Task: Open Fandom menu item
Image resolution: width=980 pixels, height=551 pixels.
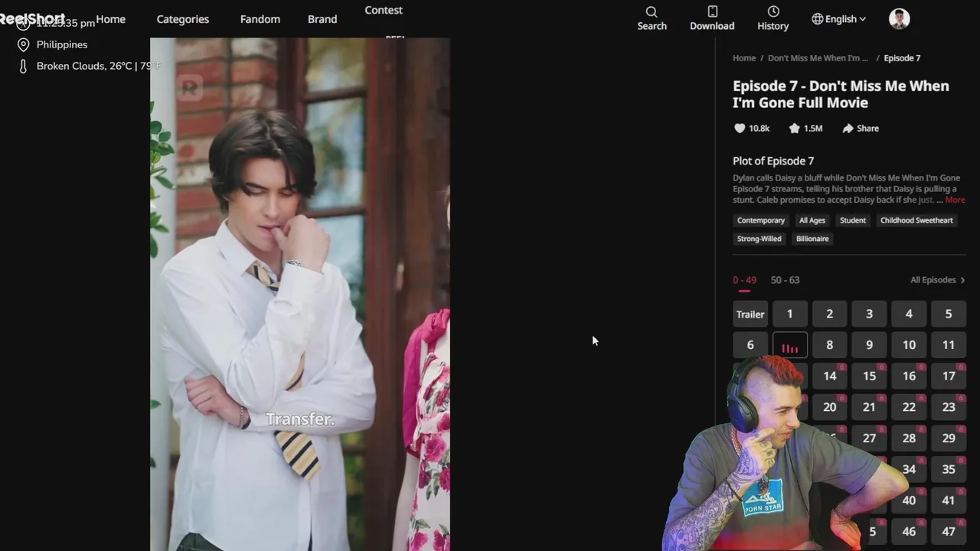Action: click(x=260, y=19)
